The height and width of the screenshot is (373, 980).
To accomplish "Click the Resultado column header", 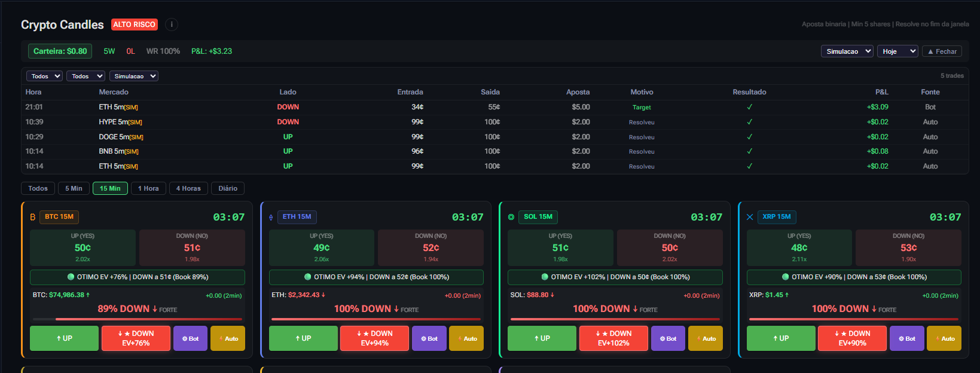I will pos(749,92).
